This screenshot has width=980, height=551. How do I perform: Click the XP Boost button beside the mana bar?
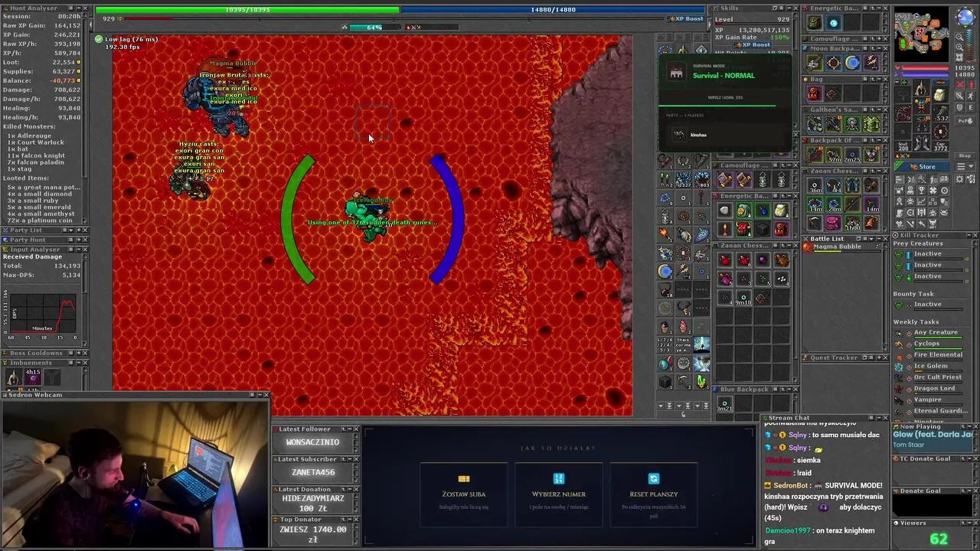[x=685, y=18]
